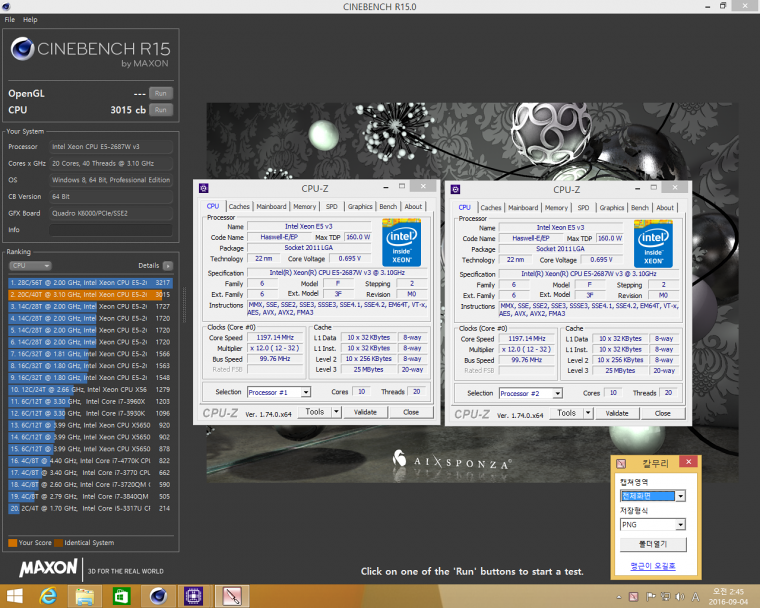Screen dimensions: 760x608
Task: Click the Intel Xeon logo in right CPU-Z
Action: (x=653, y=243)
